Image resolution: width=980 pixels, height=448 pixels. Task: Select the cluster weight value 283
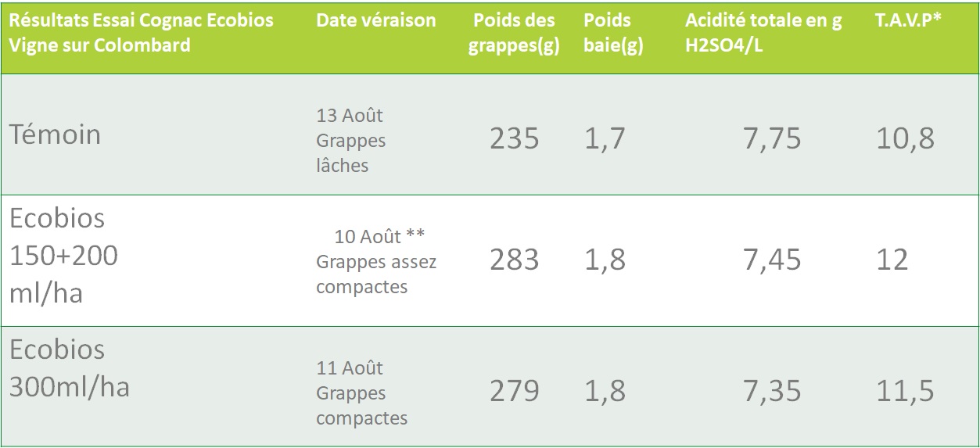pos(514,260)
